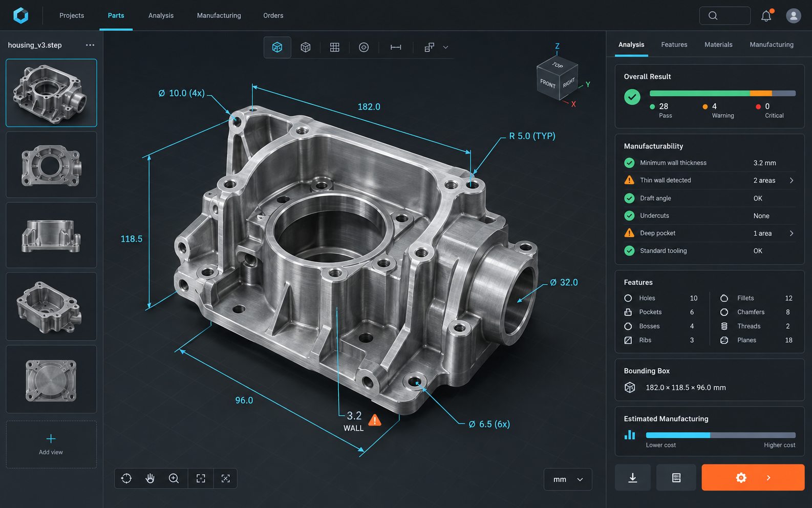Open the Analysis top navigation item

[161, 15]
